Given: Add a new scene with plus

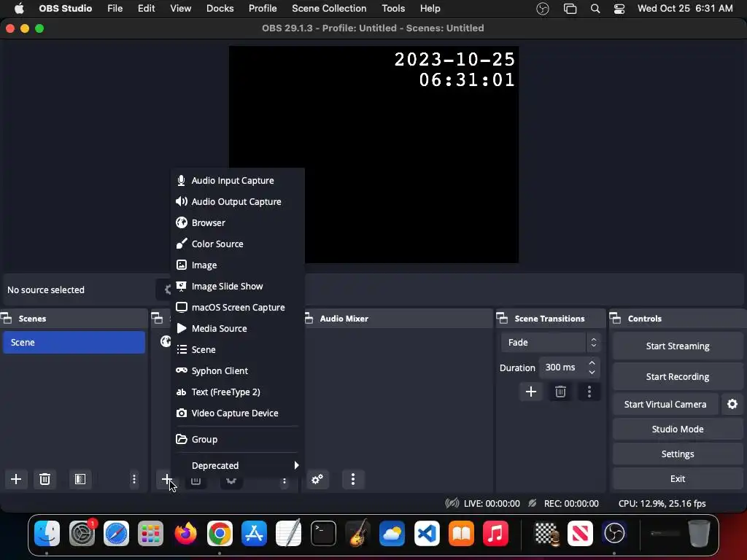Looking at the screenshot, I should [16, 479].
